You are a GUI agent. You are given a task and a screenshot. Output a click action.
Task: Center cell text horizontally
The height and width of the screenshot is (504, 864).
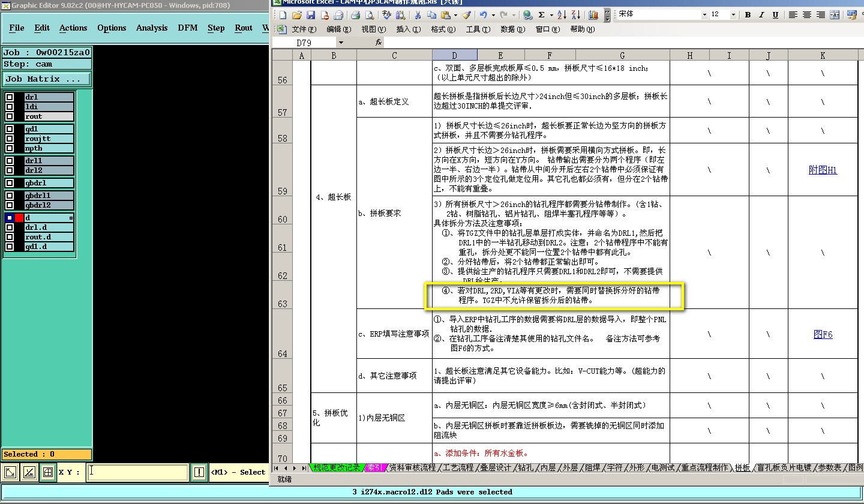[807, 15]
